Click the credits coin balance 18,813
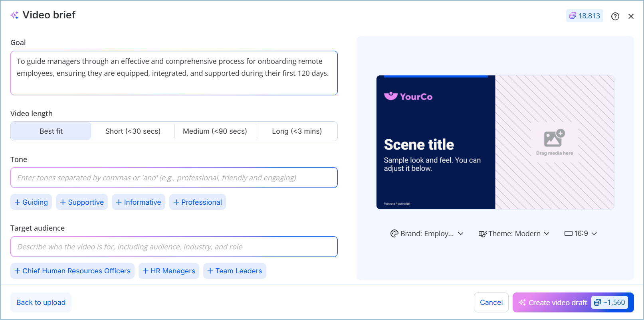 point(585,16)
